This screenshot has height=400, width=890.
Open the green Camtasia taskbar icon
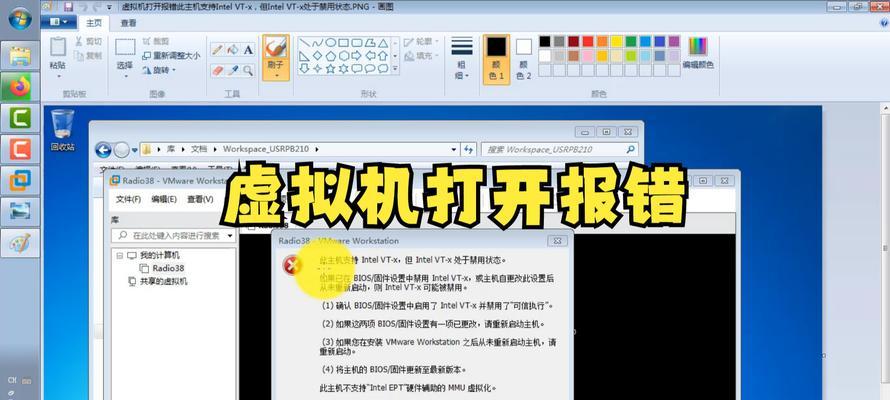(x=20, y=118)
